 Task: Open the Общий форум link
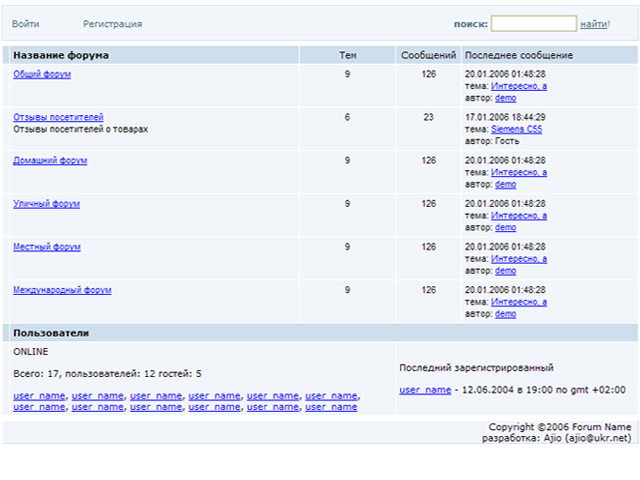click(x=42, y=75)
